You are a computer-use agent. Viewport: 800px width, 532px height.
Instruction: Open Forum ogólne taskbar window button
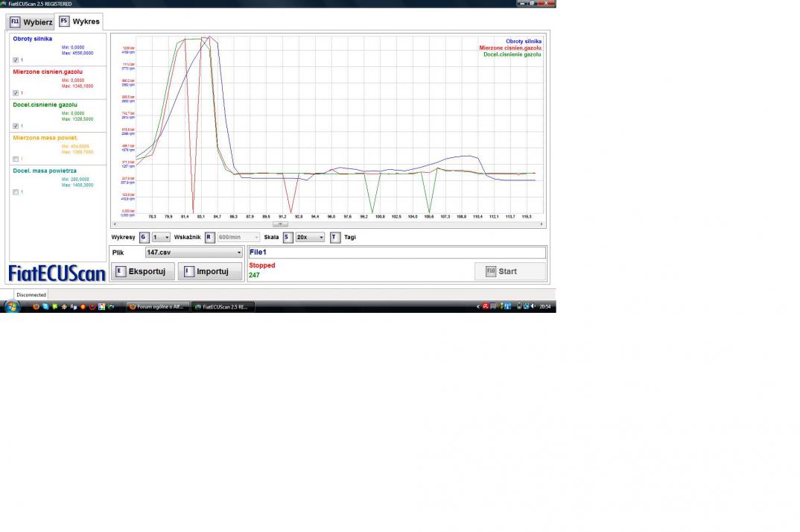(x=156, y=307)
